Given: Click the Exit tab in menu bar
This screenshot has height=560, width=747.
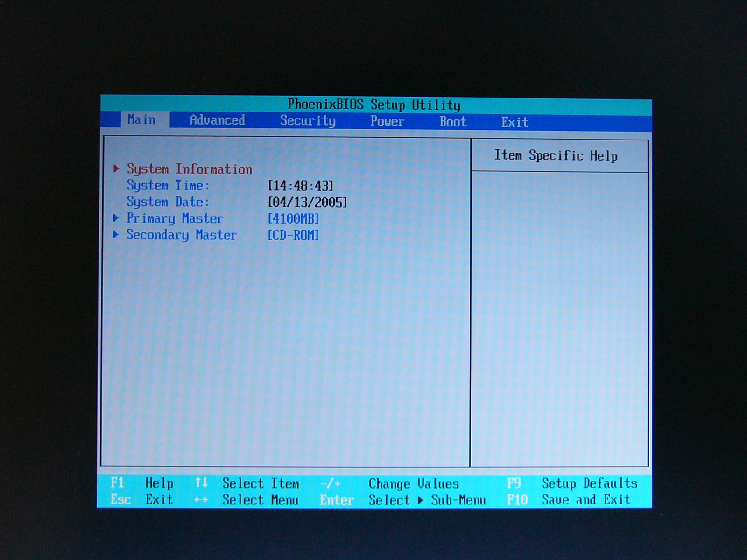Looking at the screenshot, I should click(x=514, y=122).
